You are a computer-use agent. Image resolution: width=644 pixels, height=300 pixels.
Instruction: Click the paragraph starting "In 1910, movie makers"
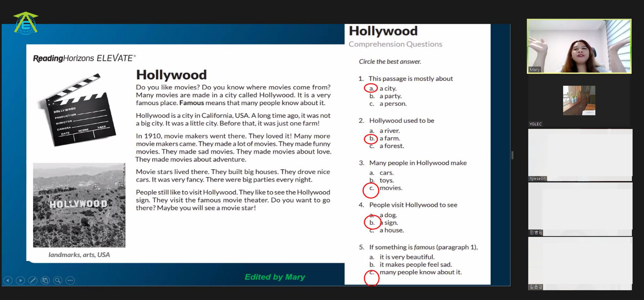[233, 147]
